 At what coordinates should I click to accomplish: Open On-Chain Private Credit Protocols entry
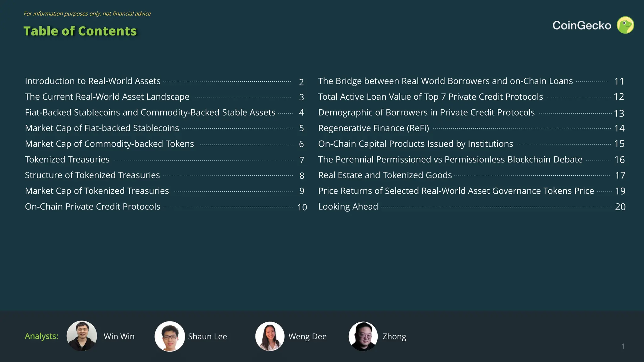[x=92, y=207]
